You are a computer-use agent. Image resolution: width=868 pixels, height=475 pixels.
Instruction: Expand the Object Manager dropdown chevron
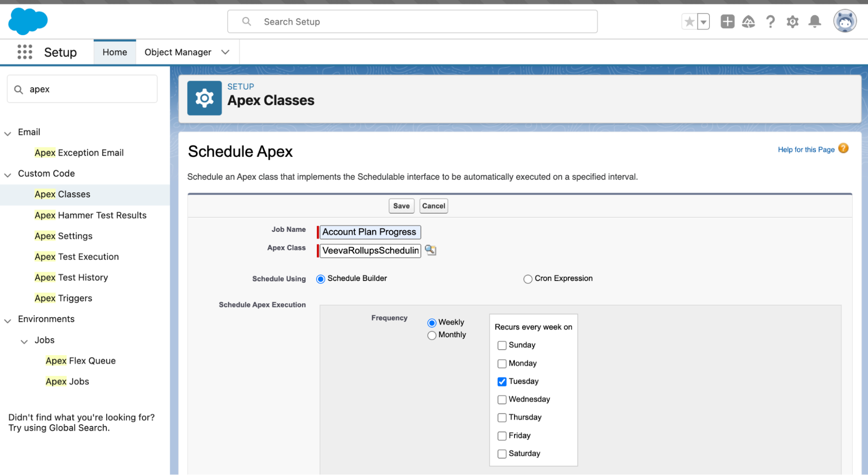(x=225, y=52)
